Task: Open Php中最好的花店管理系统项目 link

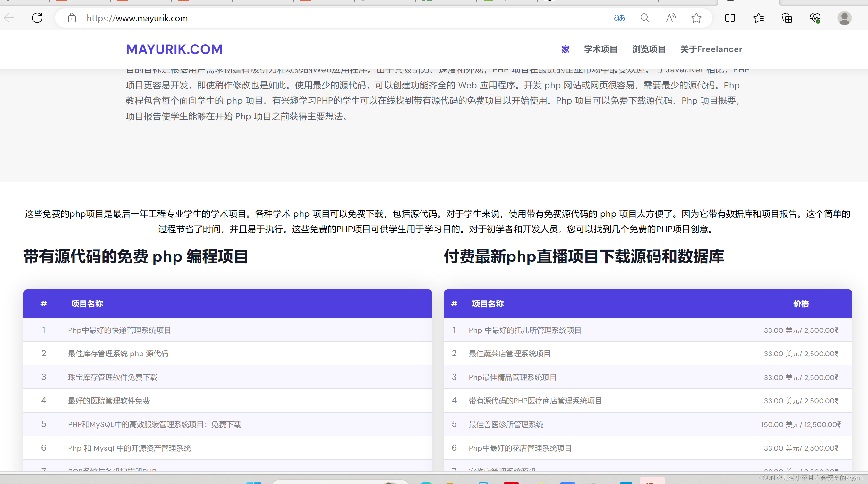Action: click(520, 448)
